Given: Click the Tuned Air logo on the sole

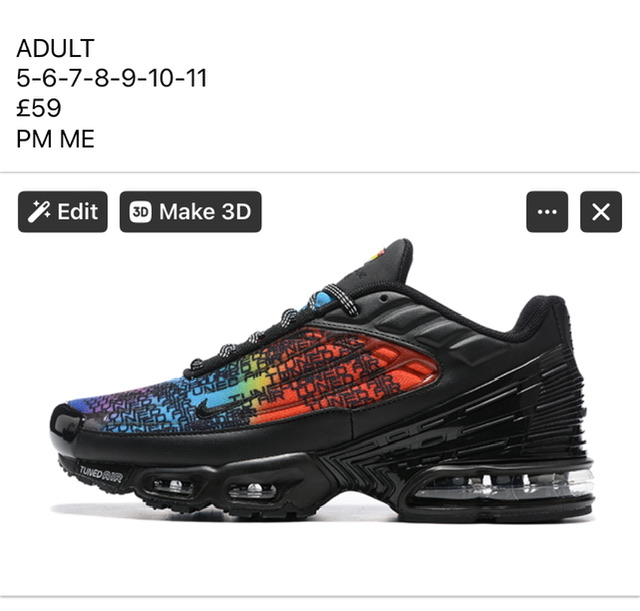Looking at the screenshot, I should click(x=100, y=474).
